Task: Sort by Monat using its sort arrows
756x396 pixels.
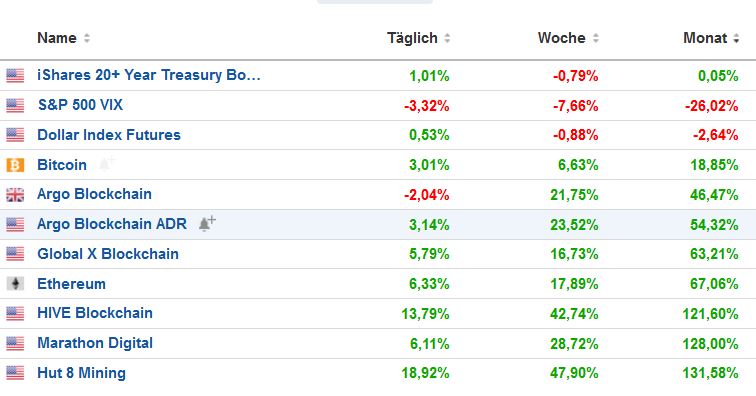Action: (x=736, y=38)
